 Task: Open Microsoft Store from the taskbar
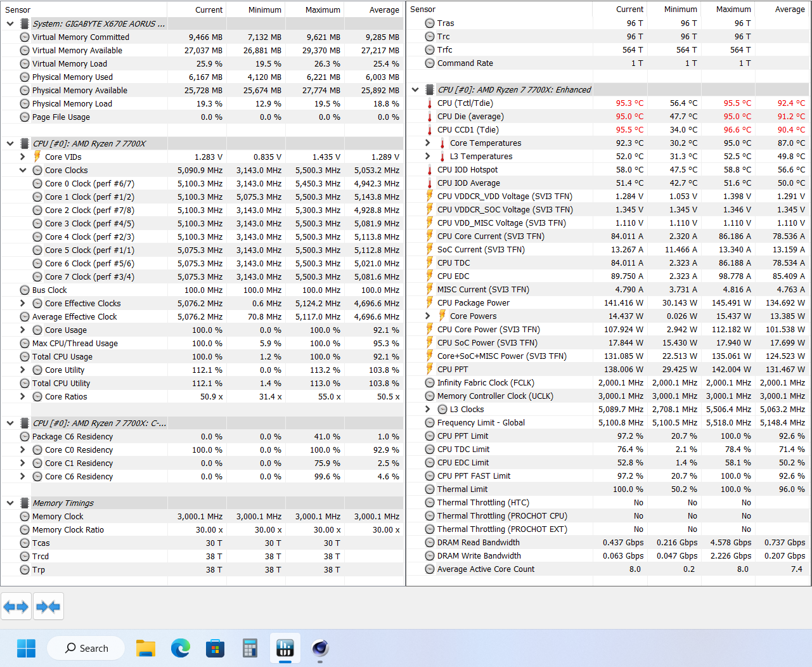click(216, 648)
